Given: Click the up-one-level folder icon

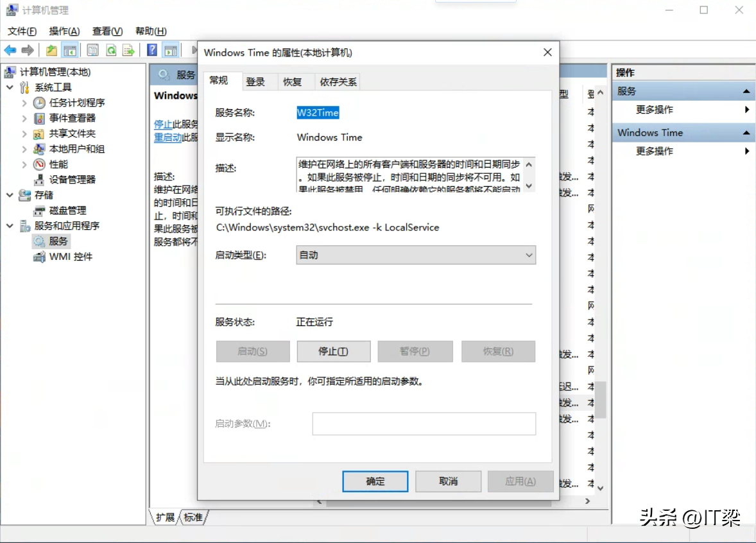Looking at the screenshot, I should (x=51, y=50).
